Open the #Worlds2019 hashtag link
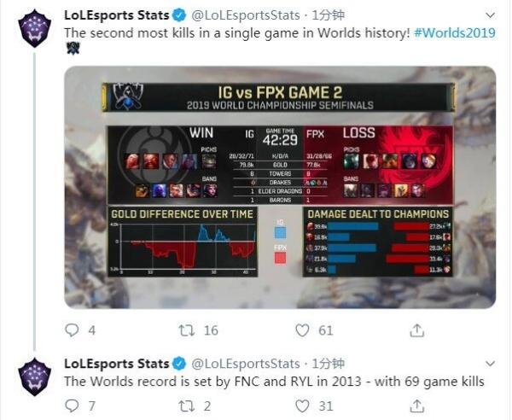 [455, 33]
